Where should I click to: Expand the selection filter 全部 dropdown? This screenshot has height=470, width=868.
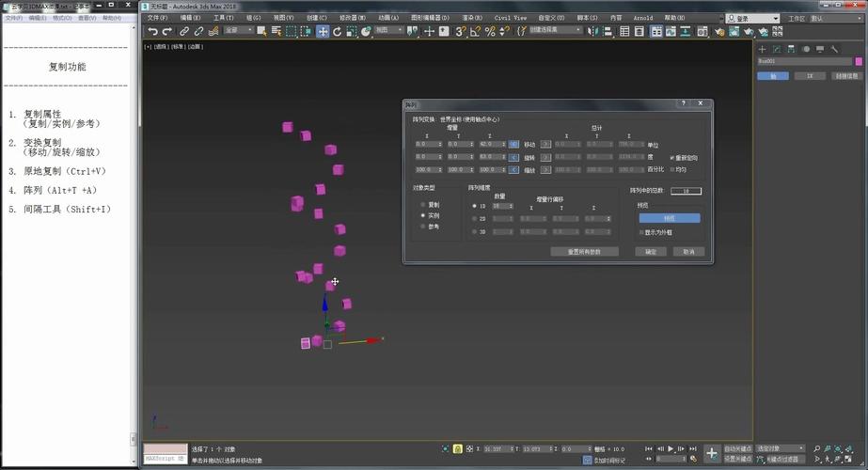pos(239,31)
